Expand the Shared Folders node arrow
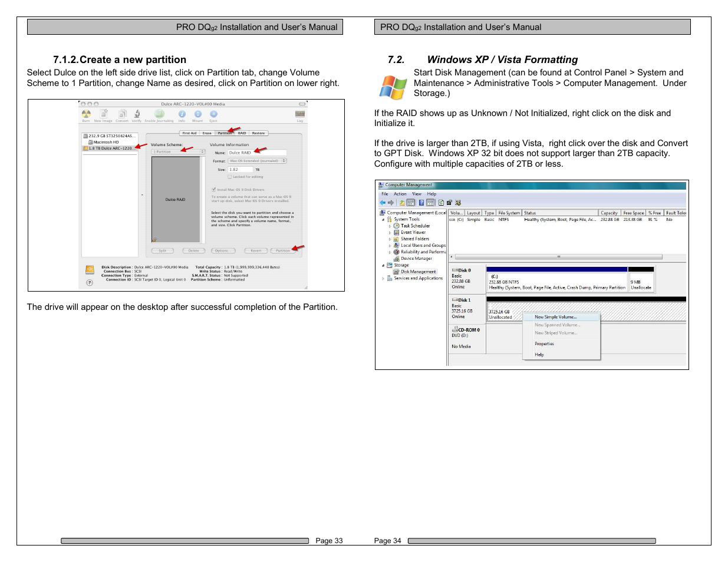Image resolution: width=728 pixels, height=562 pixels. (390, 239)
